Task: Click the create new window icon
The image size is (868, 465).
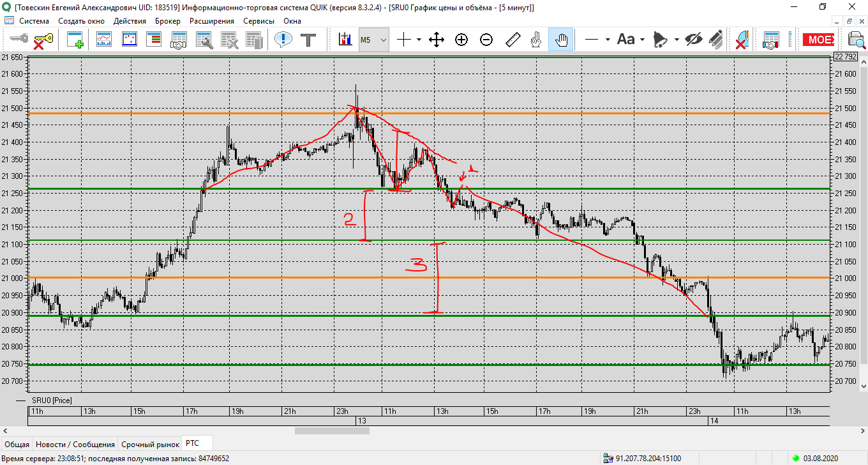Action: coord(76,40)
